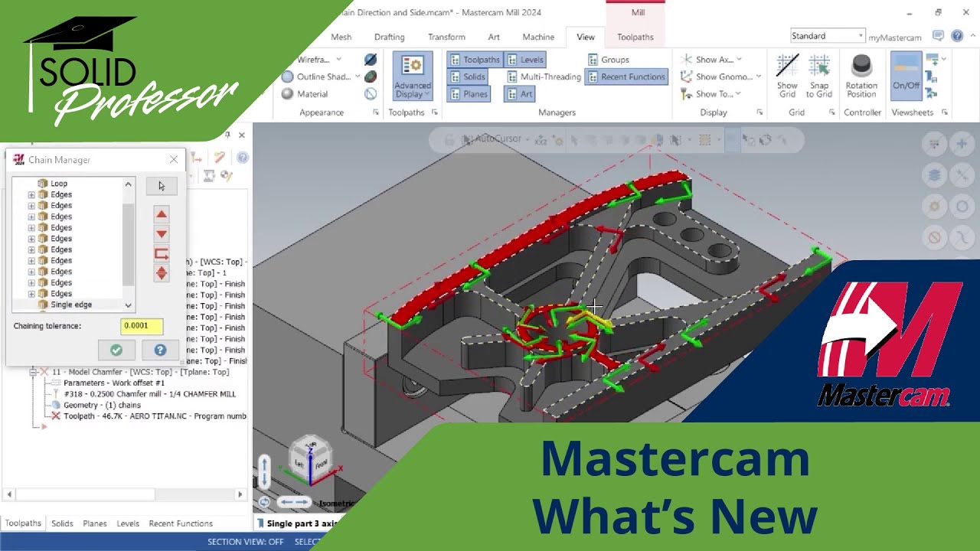The image size is (980, 551).
Task: Open Advanced Display dropdown
Action: pos(413,77)
